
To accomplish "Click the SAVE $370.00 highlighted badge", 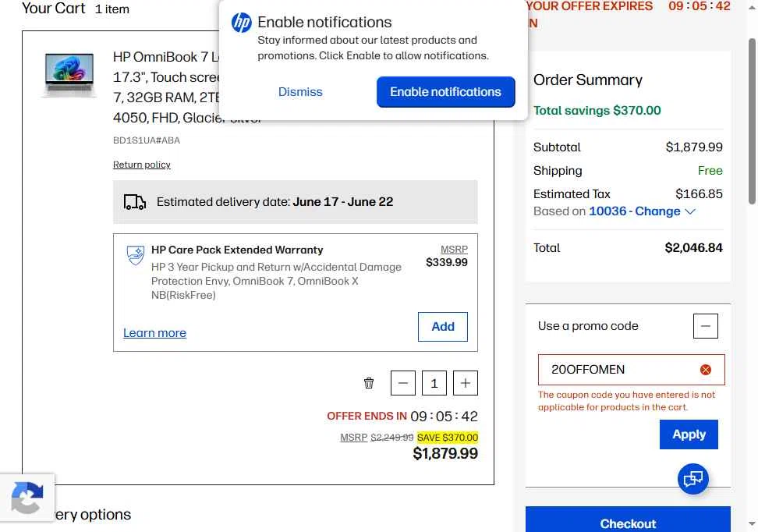I will click(448, 437).
